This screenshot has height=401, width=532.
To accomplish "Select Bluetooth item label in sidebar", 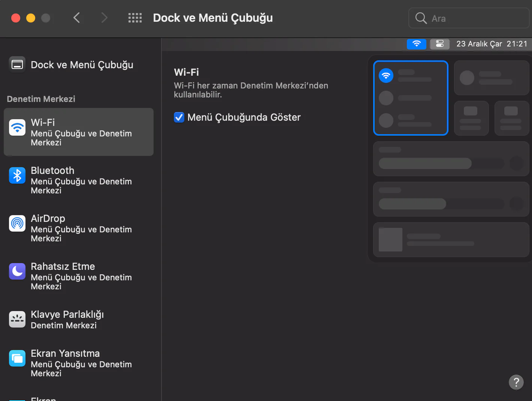I will pos(52,171).
